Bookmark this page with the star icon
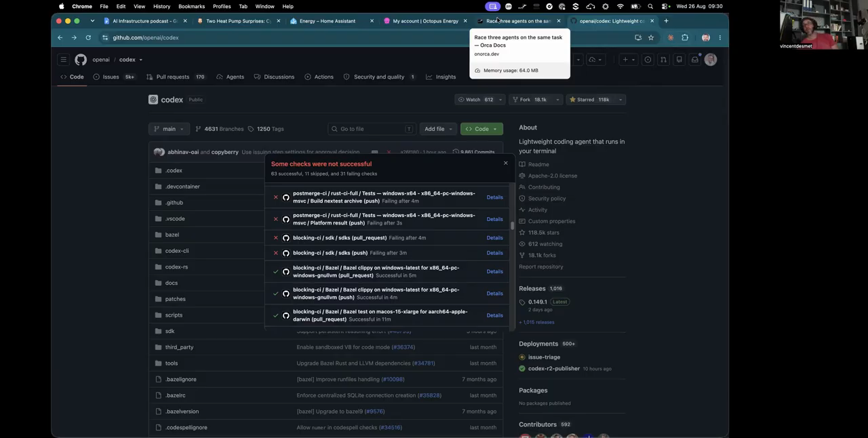This screenshot has height=438, width=868. tap(651, 37)
